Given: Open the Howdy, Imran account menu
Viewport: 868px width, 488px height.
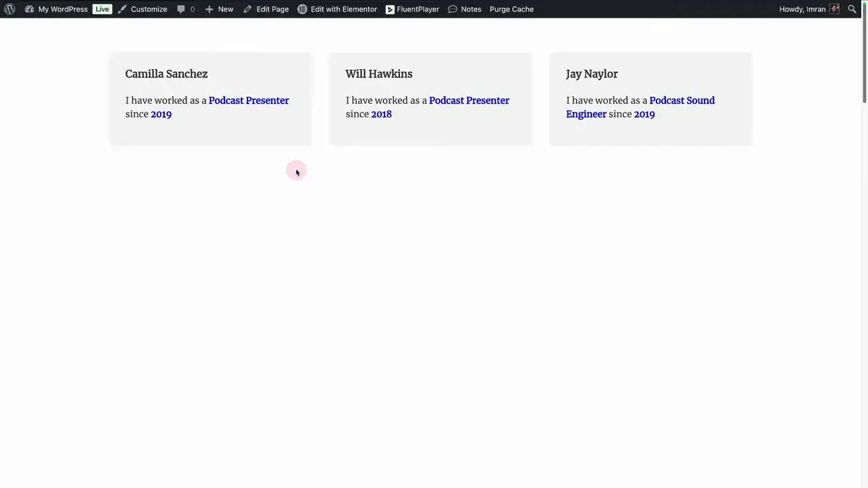Looking at the screenshot, I should tap(802, 9).
